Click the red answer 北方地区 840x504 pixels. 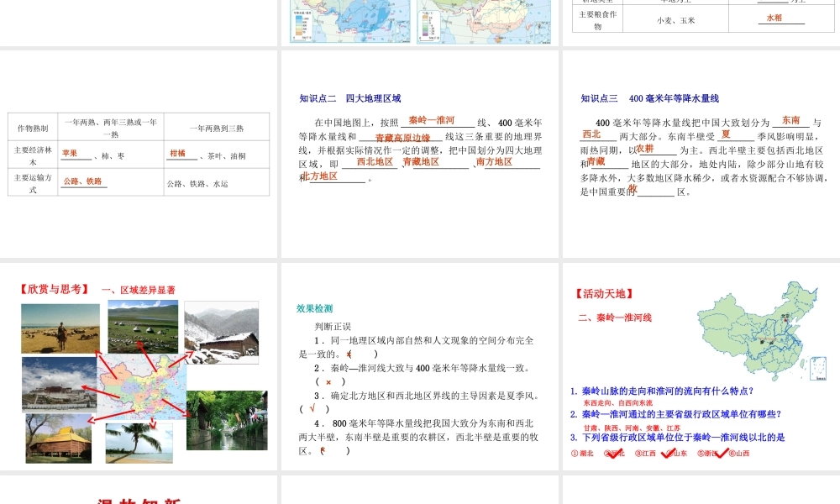(x=319, y=176)
